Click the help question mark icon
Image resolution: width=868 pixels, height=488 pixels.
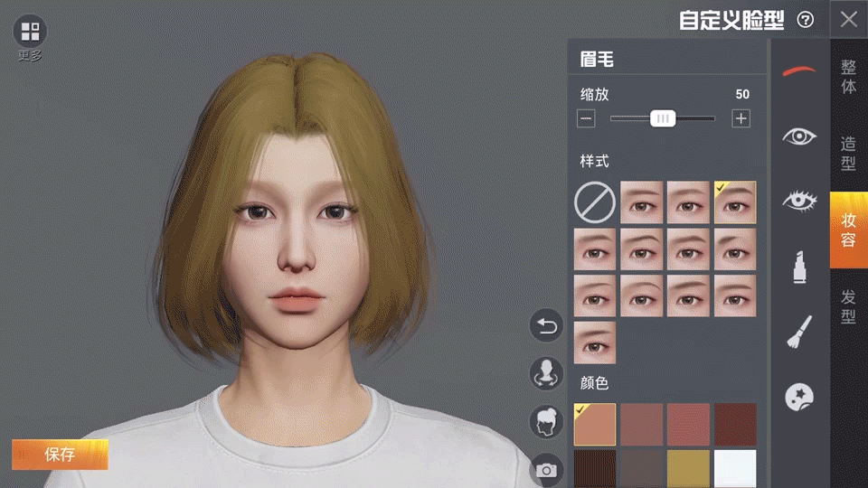click(x=805, y=20)
